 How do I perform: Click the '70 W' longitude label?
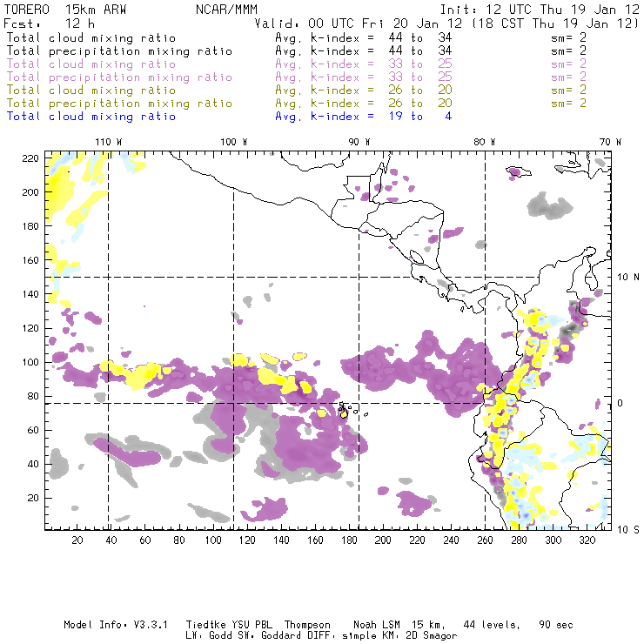click(610, 142)
